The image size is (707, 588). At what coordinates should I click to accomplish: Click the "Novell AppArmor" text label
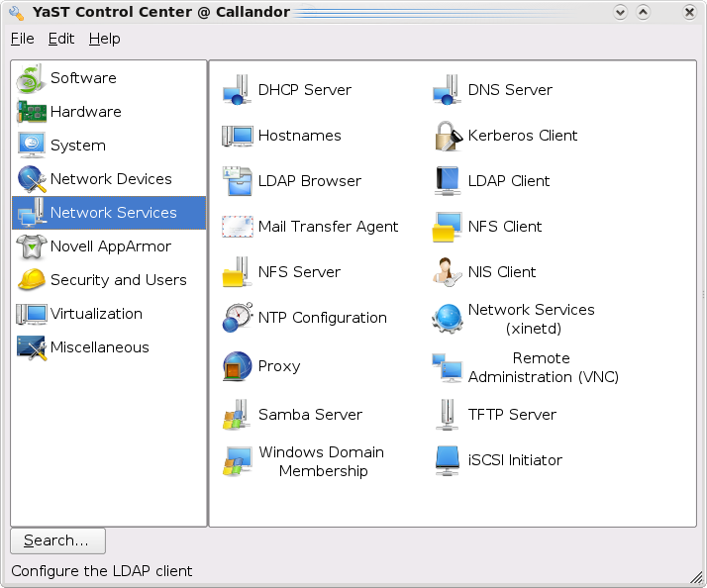pyautogui.click(x=111, y=246)
